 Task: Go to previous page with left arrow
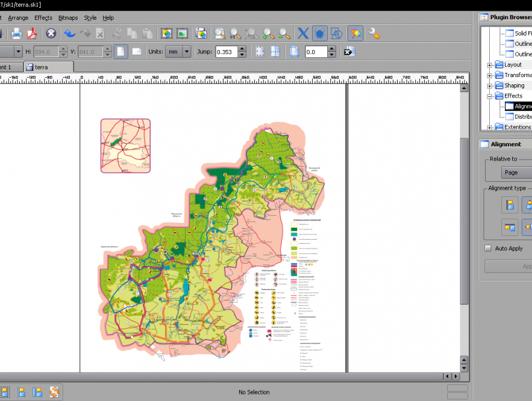tap(448, 376)
